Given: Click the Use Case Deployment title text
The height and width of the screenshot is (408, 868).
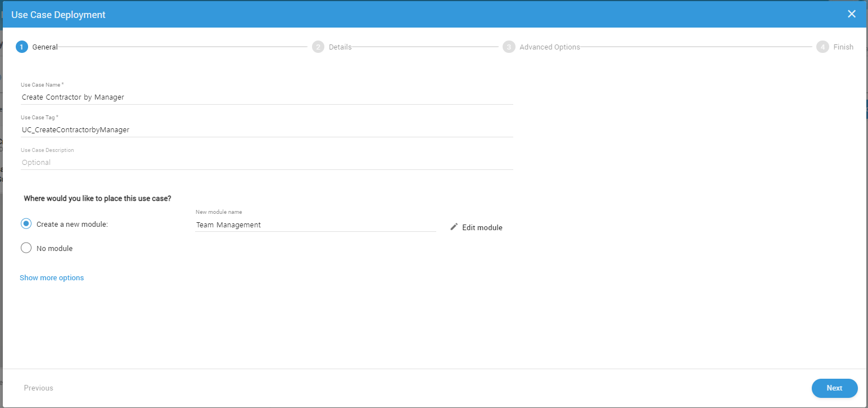Looking at the screenshot, I should click(x=58, y=15).
